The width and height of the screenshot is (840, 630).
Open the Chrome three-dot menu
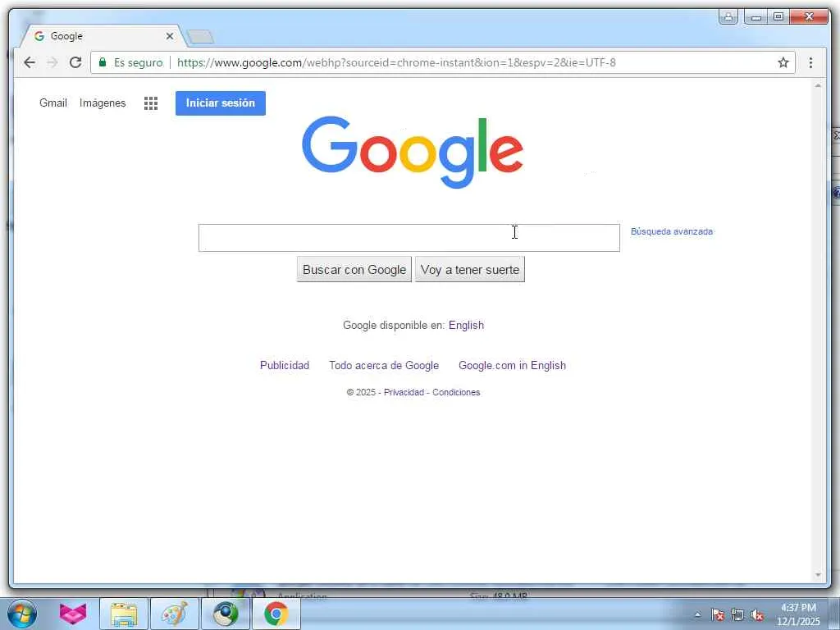pyautogui.click(x=810, y=62)
